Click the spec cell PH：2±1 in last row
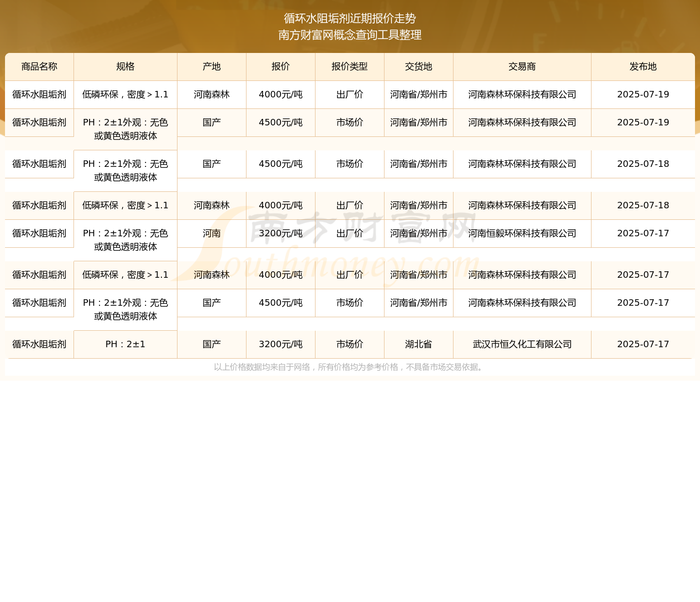The image size is (700, 602). coord(125,344)
